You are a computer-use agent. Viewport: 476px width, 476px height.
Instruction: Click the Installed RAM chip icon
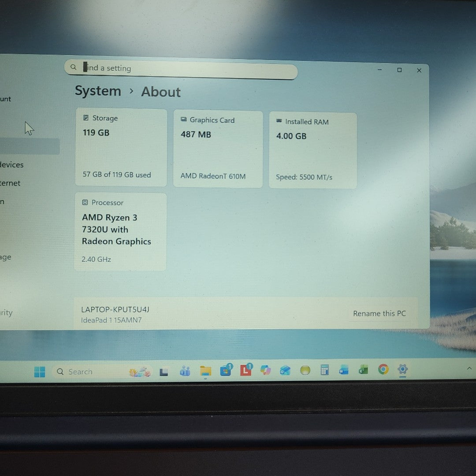(x=279, y=121)
